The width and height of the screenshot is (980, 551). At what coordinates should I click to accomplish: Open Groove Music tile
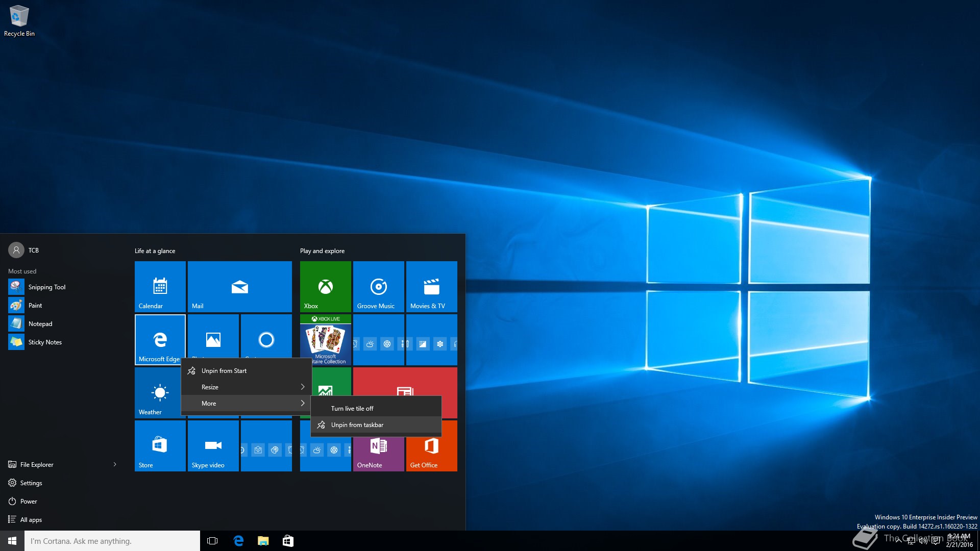click(378, 286)
